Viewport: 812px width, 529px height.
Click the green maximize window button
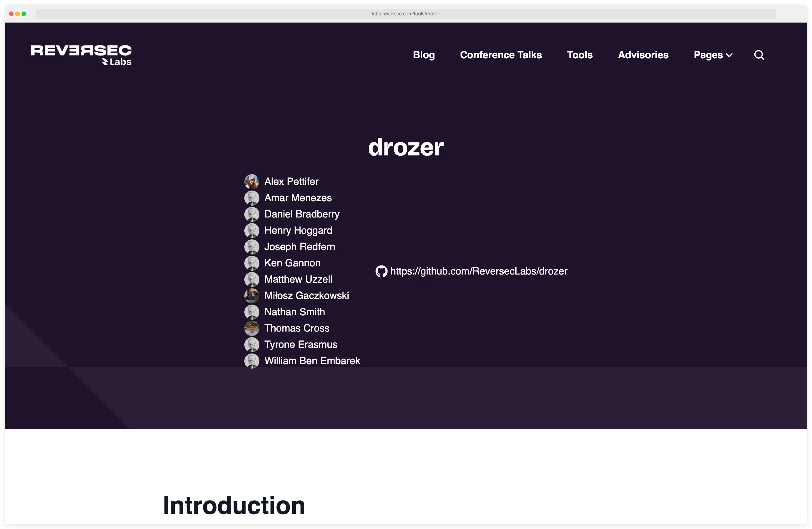(24, 14)
